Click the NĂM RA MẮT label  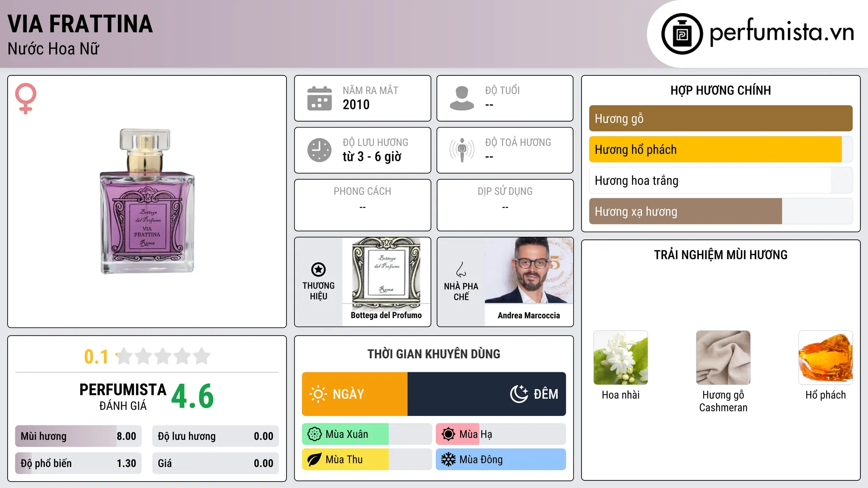pyautogui.click(x=370, y=90)
